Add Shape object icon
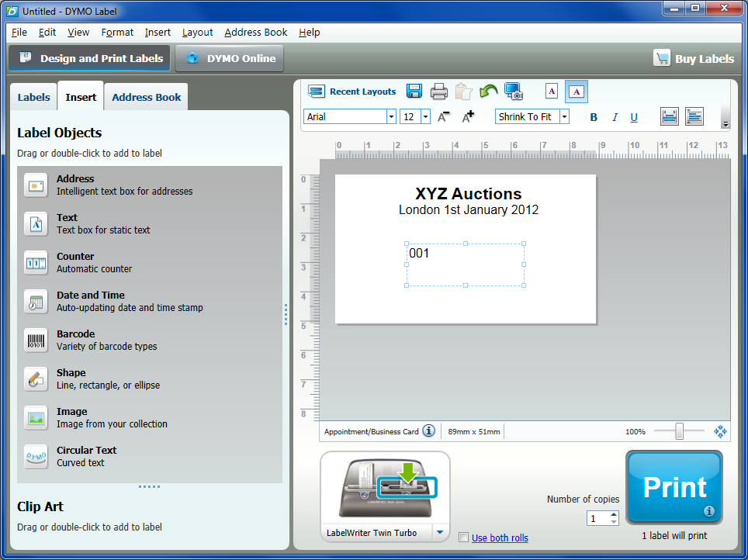This screenshot has height=560, width=748. pos(36,379)
